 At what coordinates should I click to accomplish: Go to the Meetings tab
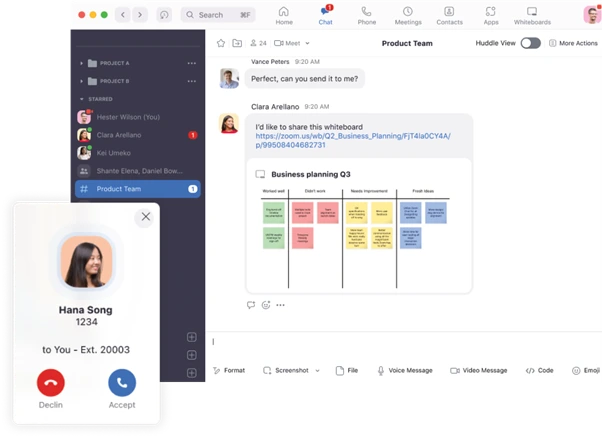(x=408, y=15)
